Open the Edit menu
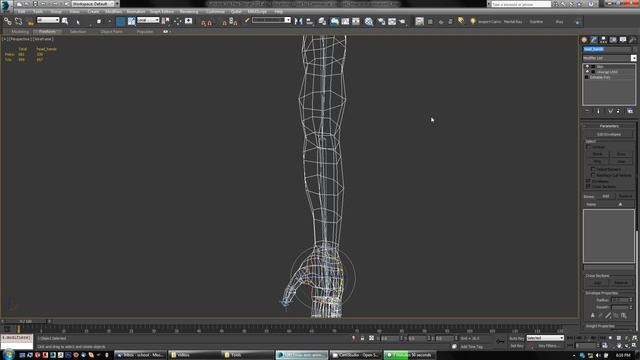640x360 pixels. [x=22, y=12]
